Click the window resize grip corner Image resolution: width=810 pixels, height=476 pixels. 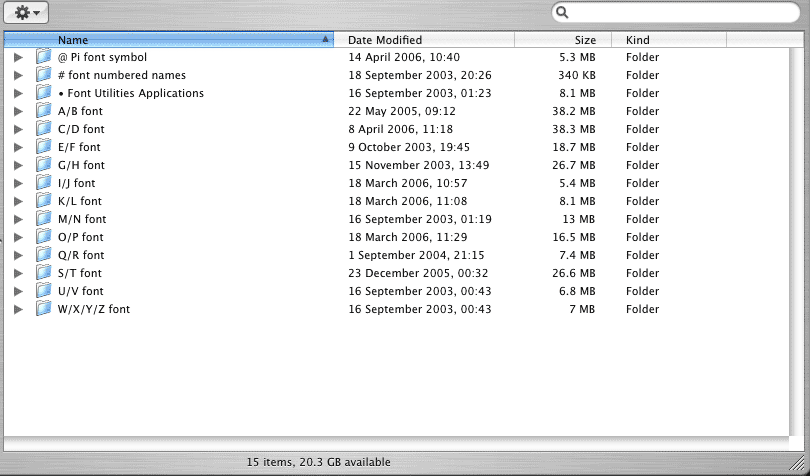pyautogui.click(x=799, y=462)
